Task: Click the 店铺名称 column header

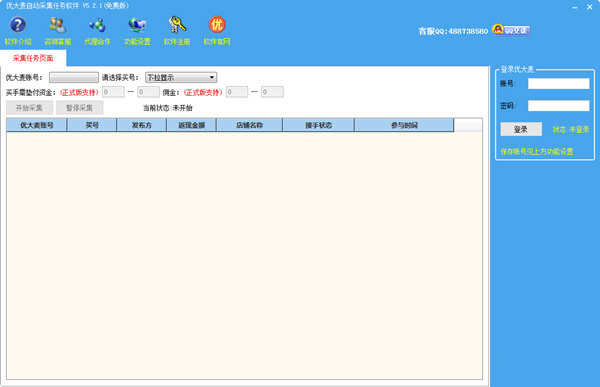Action: (x=249, y=125)
